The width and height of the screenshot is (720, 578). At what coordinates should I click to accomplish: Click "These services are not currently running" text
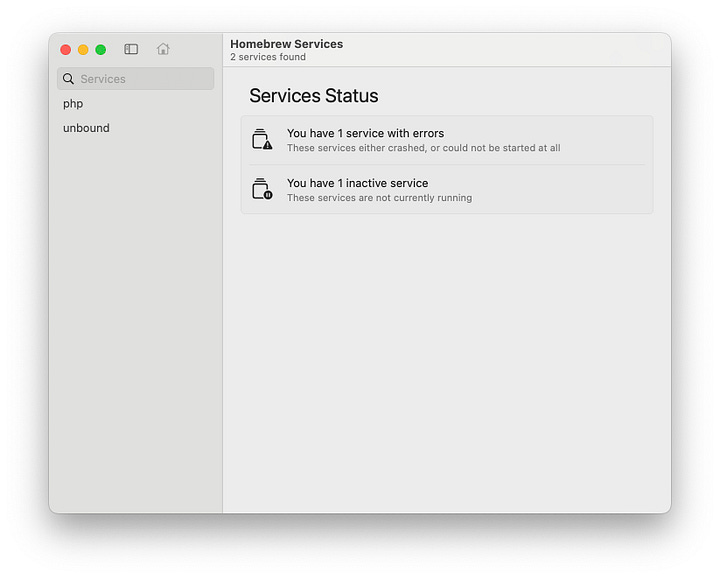pos(379,198)
